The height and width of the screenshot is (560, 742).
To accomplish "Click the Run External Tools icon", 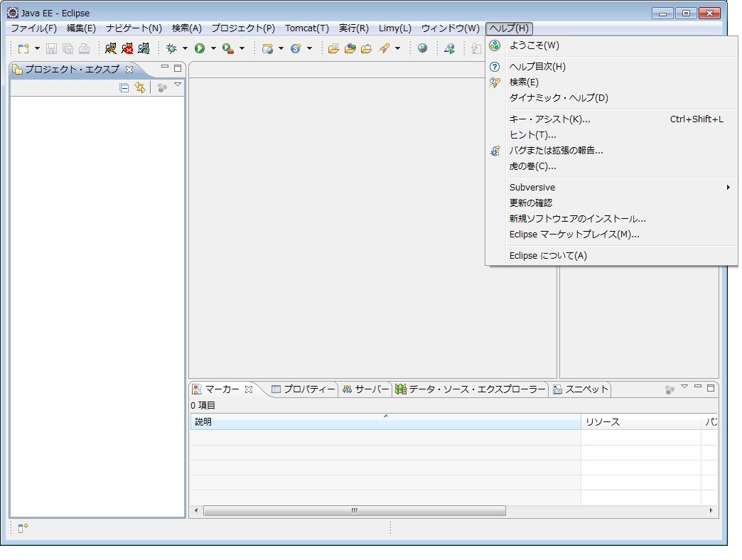I will coord(228,48).
